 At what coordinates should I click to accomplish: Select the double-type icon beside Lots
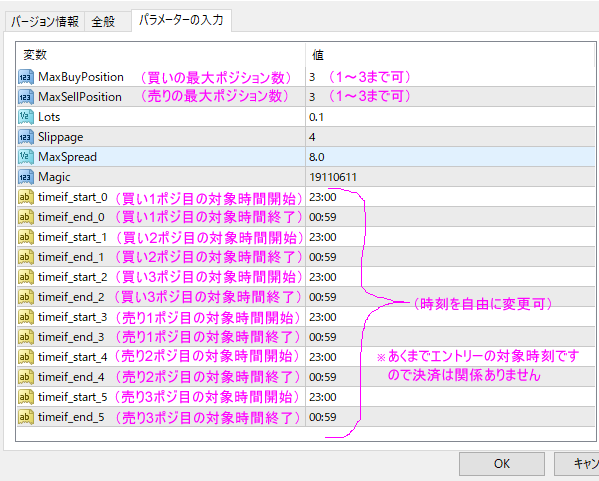(x=26, y=117)
